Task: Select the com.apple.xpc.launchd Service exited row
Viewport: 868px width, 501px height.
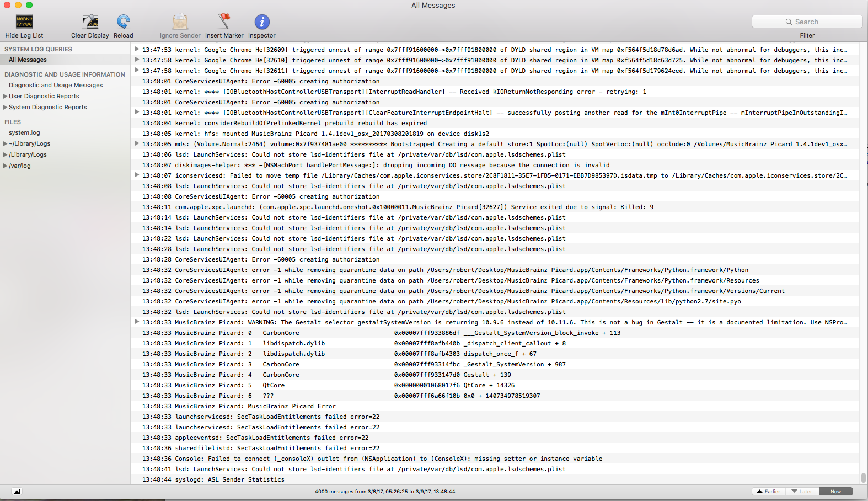Action: (x=495, y=207)
